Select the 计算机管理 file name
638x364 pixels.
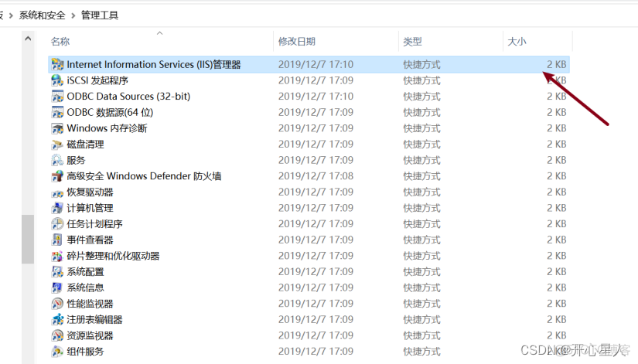click(90, 208)
